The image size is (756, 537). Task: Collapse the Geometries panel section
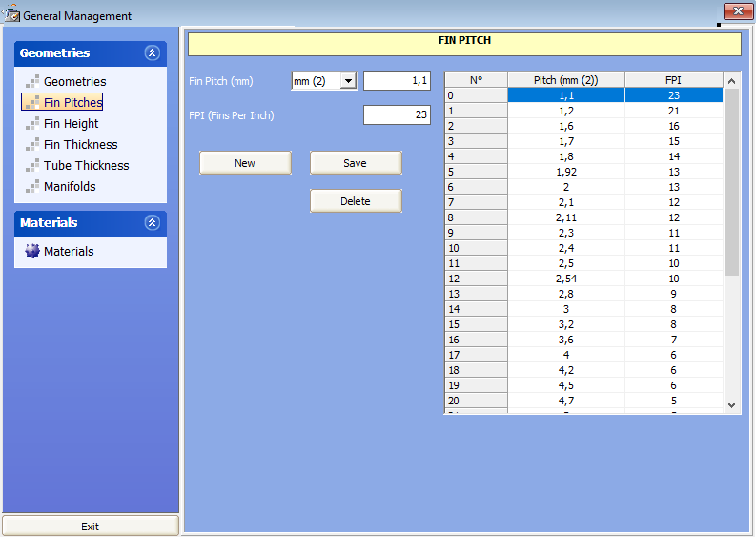(152, 53)
